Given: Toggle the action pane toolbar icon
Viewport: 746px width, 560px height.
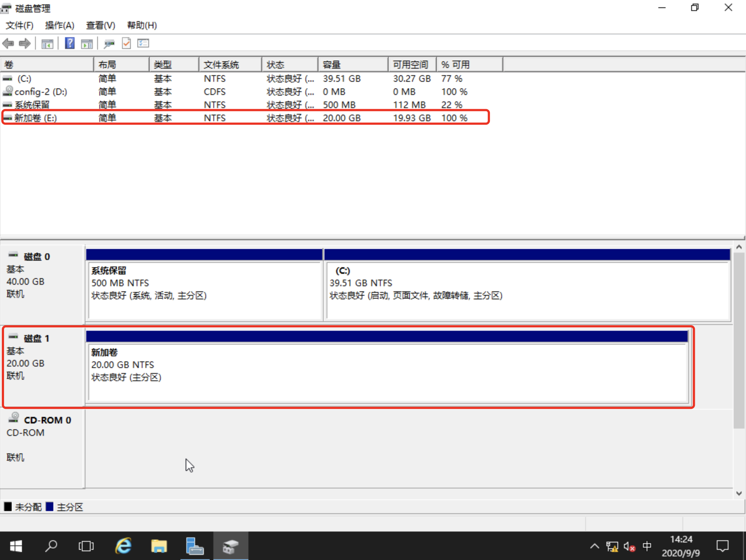Looking at the screenshot, I should pyautogui.click(x=87, y=44).
